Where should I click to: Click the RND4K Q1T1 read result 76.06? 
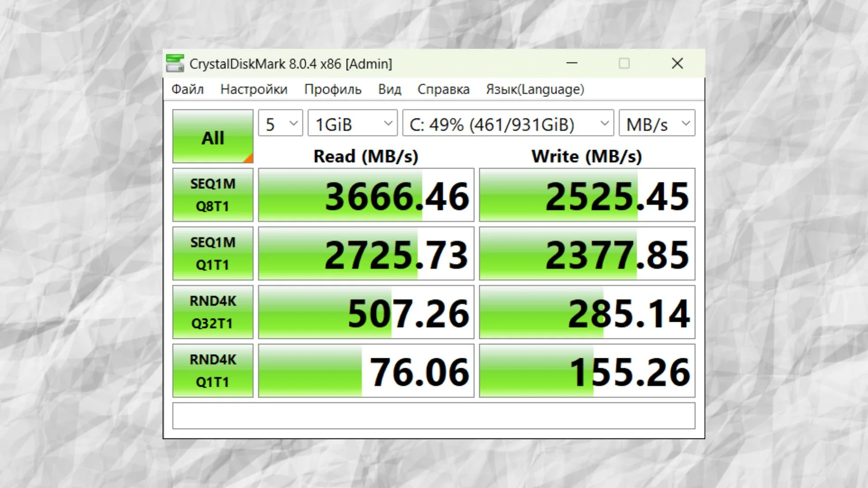pyautogui.click(x=366, y=371)
